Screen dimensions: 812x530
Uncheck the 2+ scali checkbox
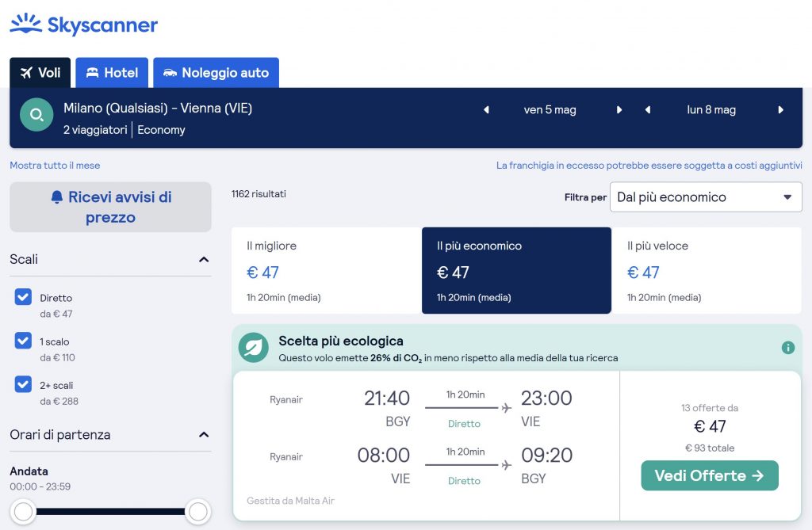point(23,384)
